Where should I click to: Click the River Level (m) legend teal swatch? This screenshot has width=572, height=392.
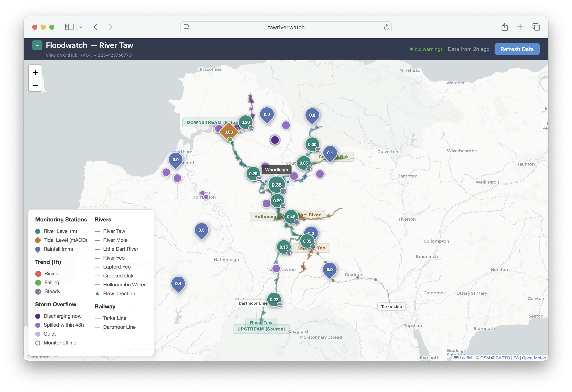(38, 231)
